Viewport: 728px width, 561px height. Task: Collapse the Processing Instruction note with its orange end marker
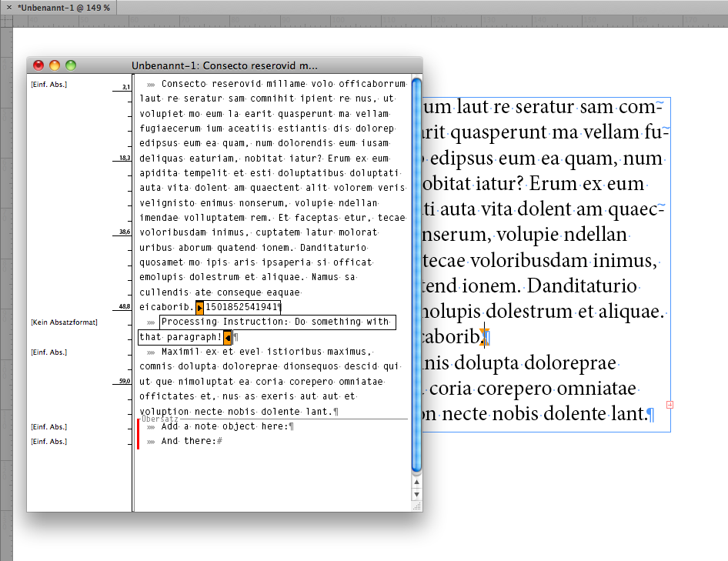point(227,336)
